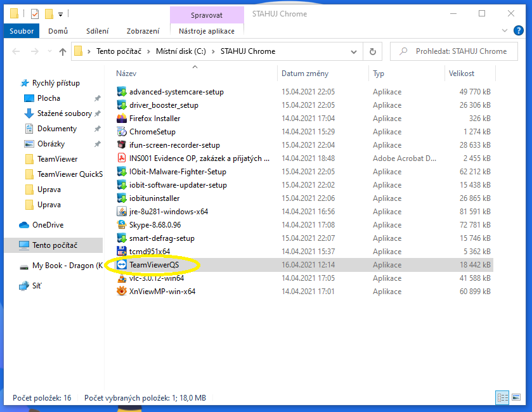This screenshot has width=532, height=412.
Task: Select the Spravovat contextual tab
Action: [x=207, y=15]
